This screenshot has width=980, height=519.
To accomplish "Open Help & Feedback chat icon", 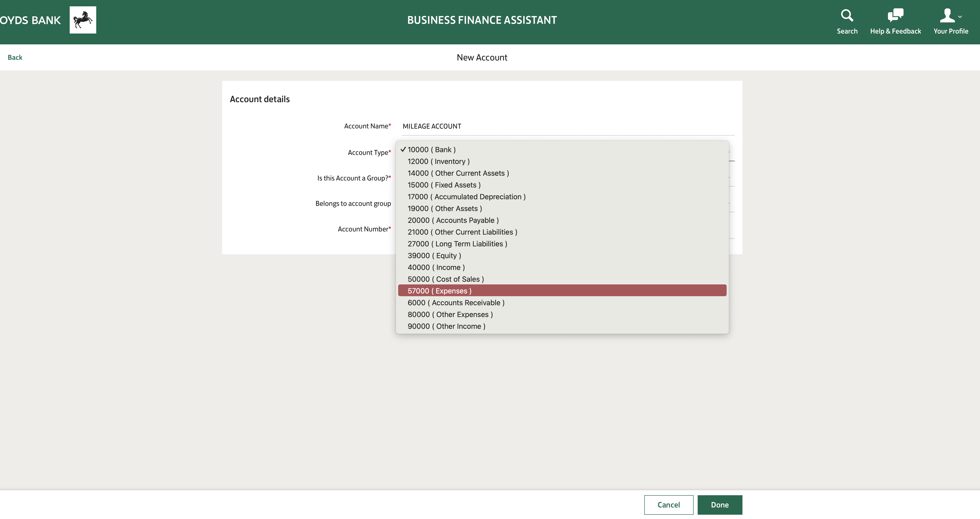I will coord(895,15).
